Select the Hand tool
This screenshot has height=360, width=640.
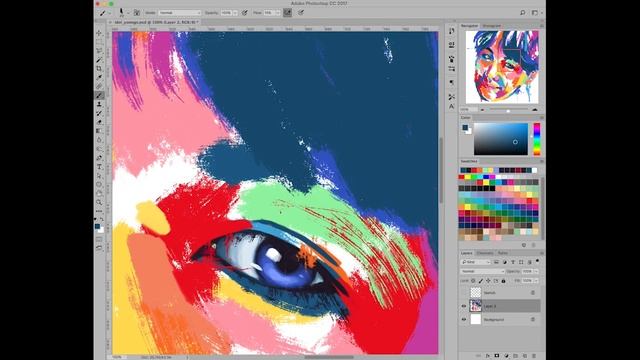tap(99, 193)
